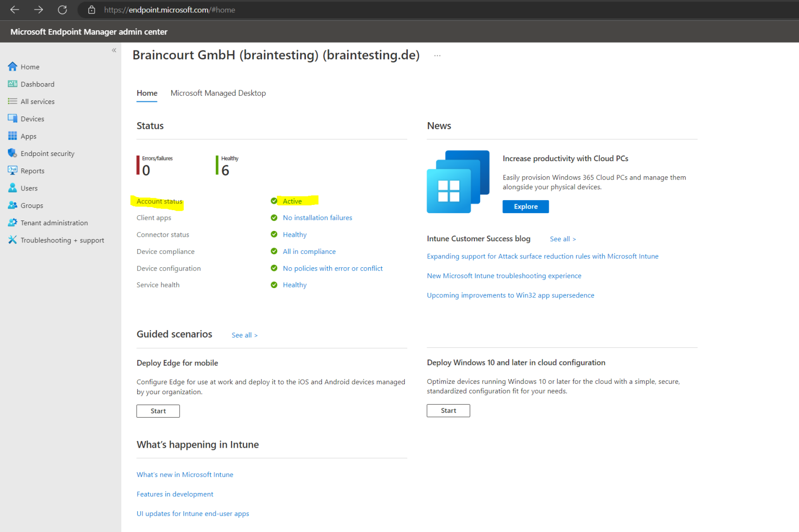Open the Dashboard from the sidebar
799x532 pixels.
[x=37, y=84]
